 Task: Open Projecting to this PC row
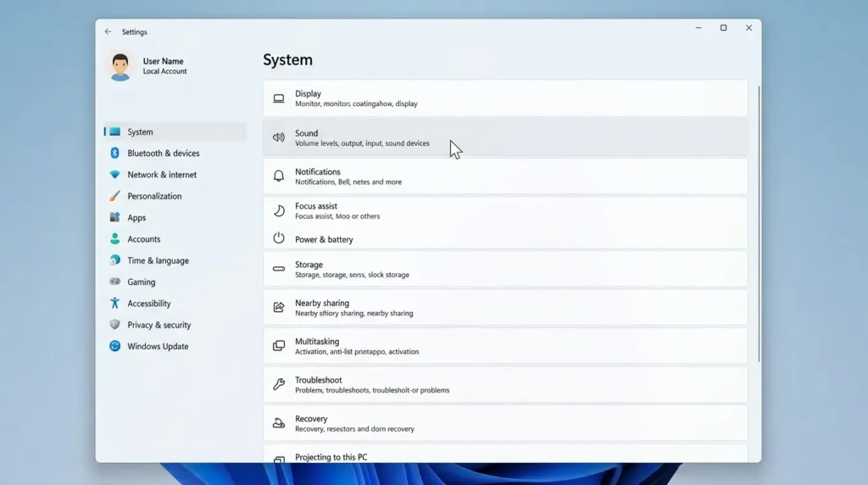pyautogui.click(x=505, y=454)
